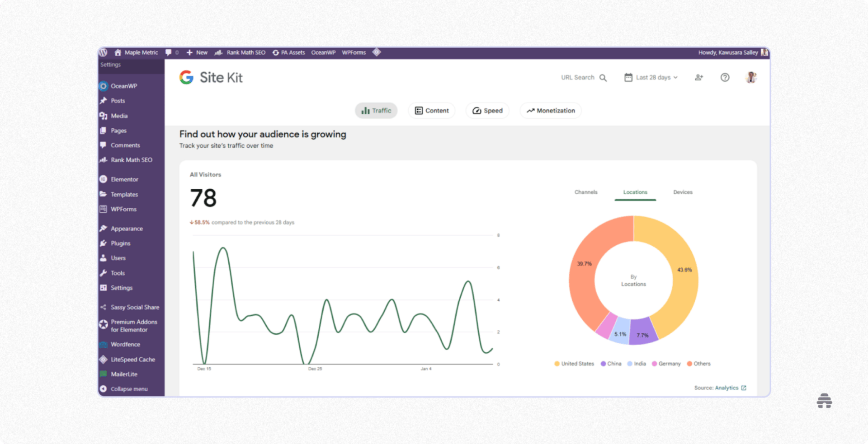Open the comments bubble in the admin bar
Screen dimensions: 868x444
point(169,52)
